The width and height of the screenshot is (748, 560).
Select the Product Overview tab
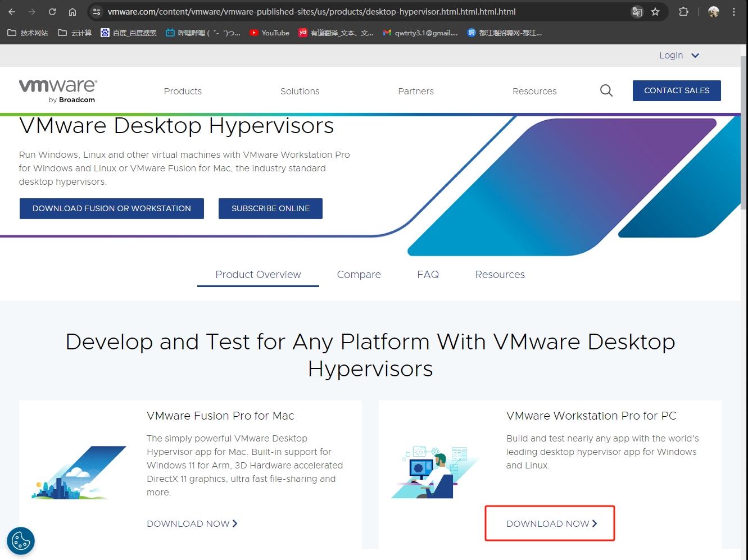(x=258, y=275)
